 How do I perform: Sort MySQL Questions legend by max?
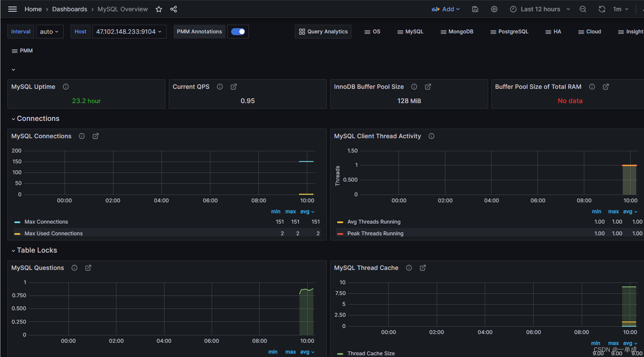290,352
